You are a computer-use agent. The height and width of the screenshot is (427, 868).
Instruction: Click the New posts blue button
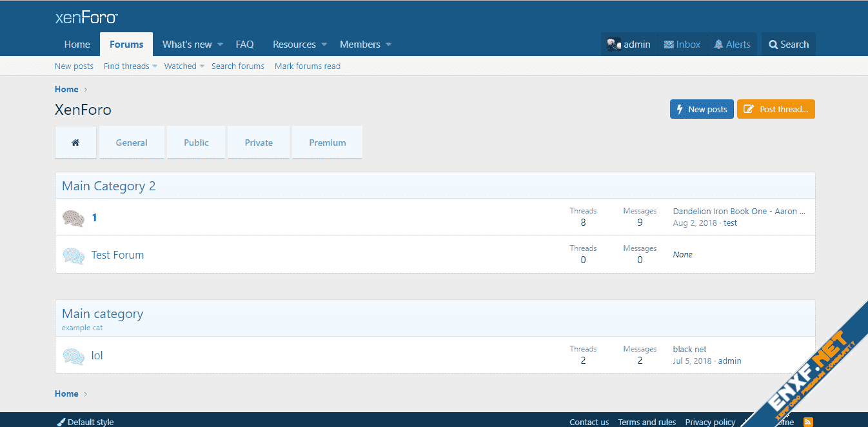pos(702,109)
